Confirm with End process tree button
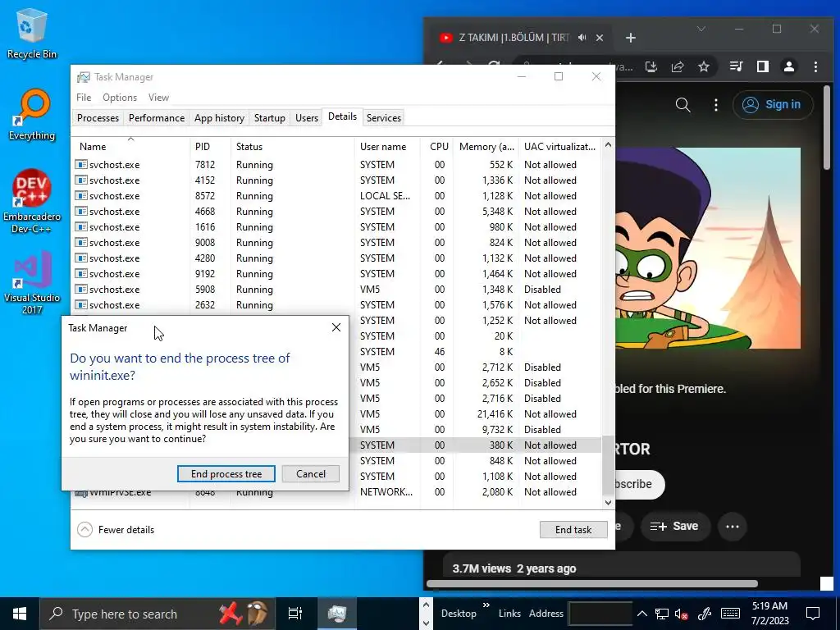 click(226, 473)
